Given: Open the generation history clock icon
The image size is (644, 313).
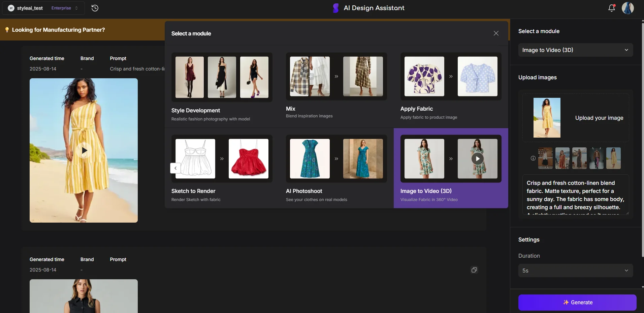Looking at the screenshot, I should (x=95, y=8).
